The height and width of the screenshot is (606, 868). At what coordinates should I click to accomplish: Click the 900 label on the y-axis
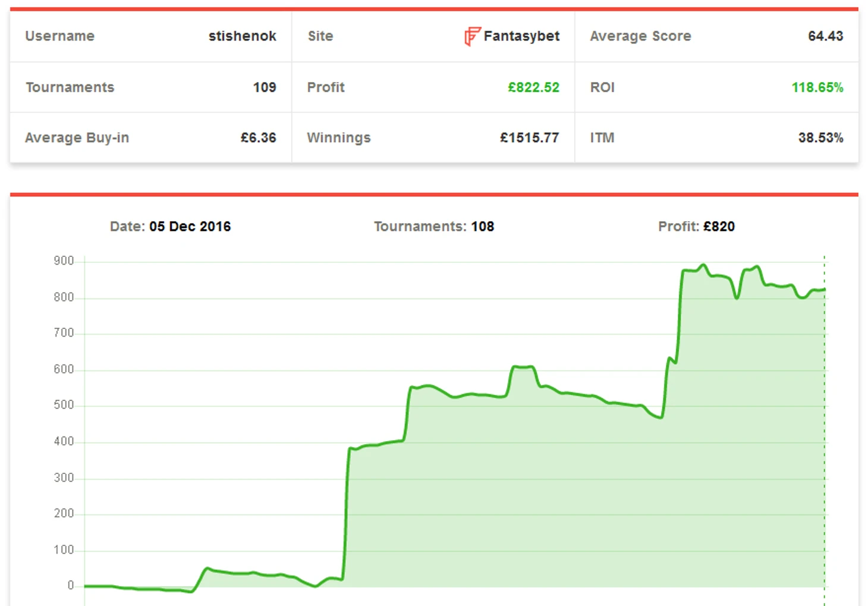(x=64, y=261)
